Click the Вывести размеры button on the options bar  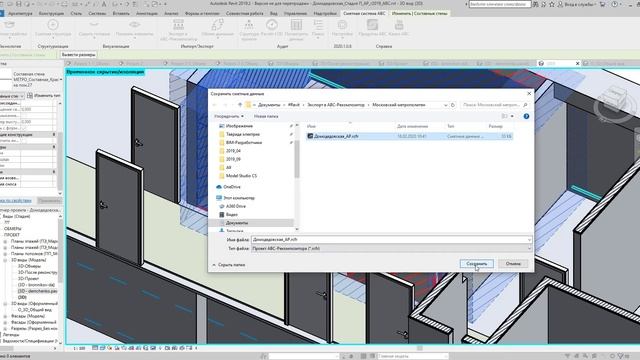click(78, 55)
